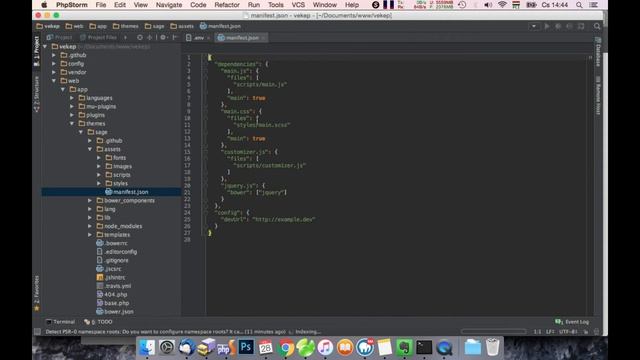The width and height of the screenshot is (640, 360).
Task: Open the Favorites side tool tab
Action: pos(36,293)
